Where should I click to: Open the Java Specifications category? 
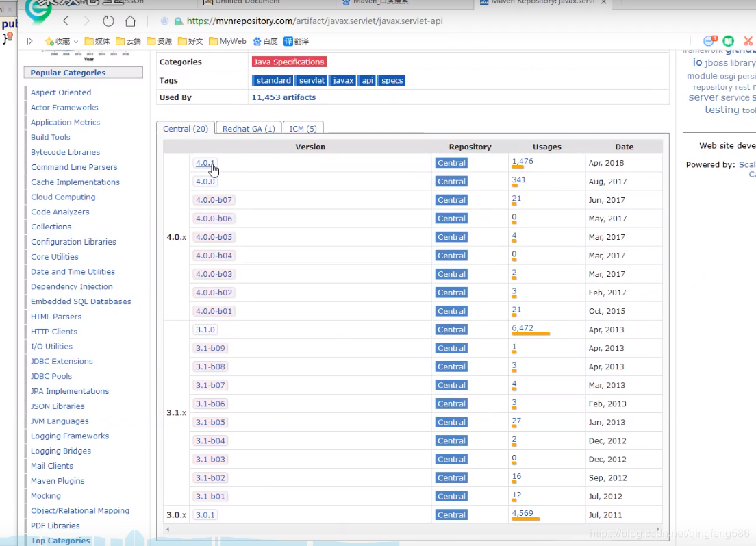click(x=289, y=62)
